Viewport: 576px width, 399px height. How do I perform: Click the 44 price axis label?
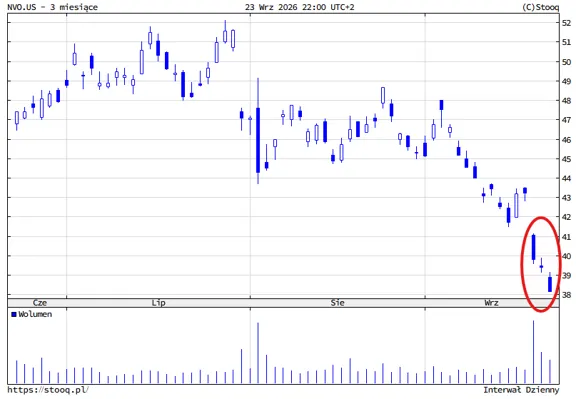tap(566, 178)
